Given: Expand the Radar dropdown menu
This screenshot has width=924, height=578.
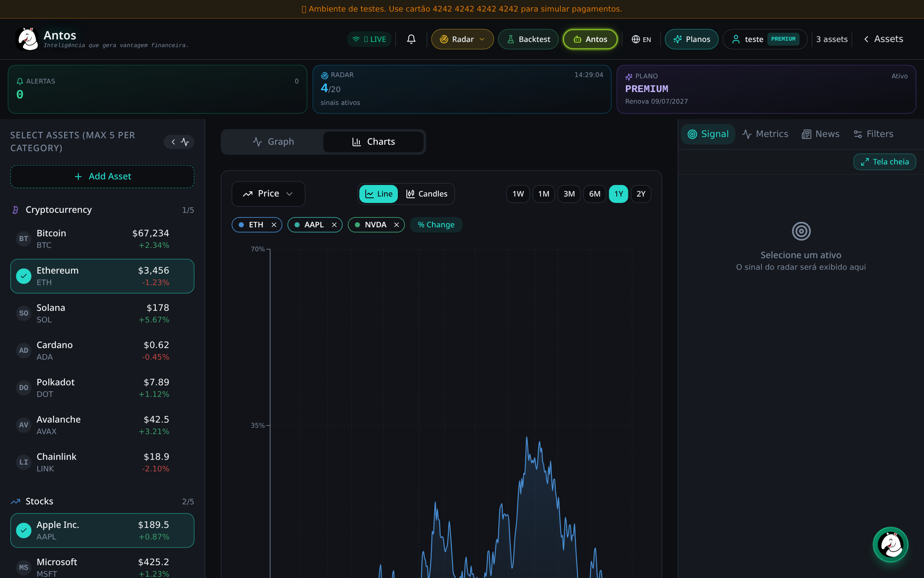Looking at the screenshot, I should (x=462, y=39).
